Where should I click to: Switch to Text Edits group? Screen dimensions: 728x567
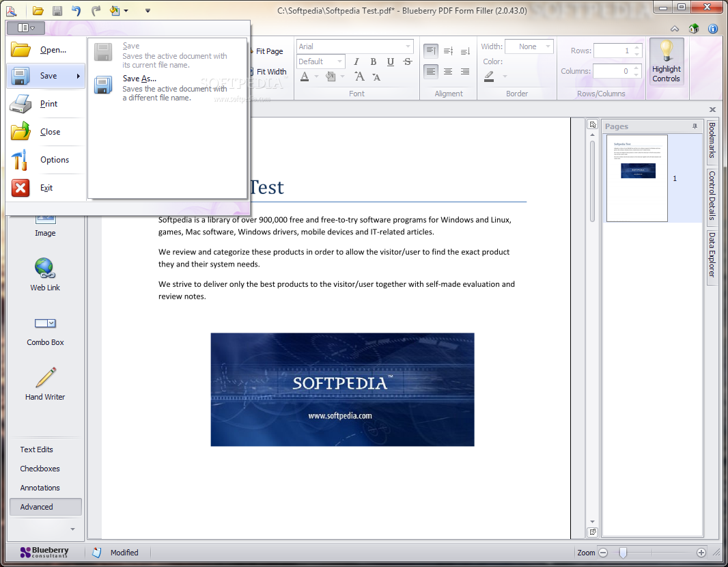point(46,450)
